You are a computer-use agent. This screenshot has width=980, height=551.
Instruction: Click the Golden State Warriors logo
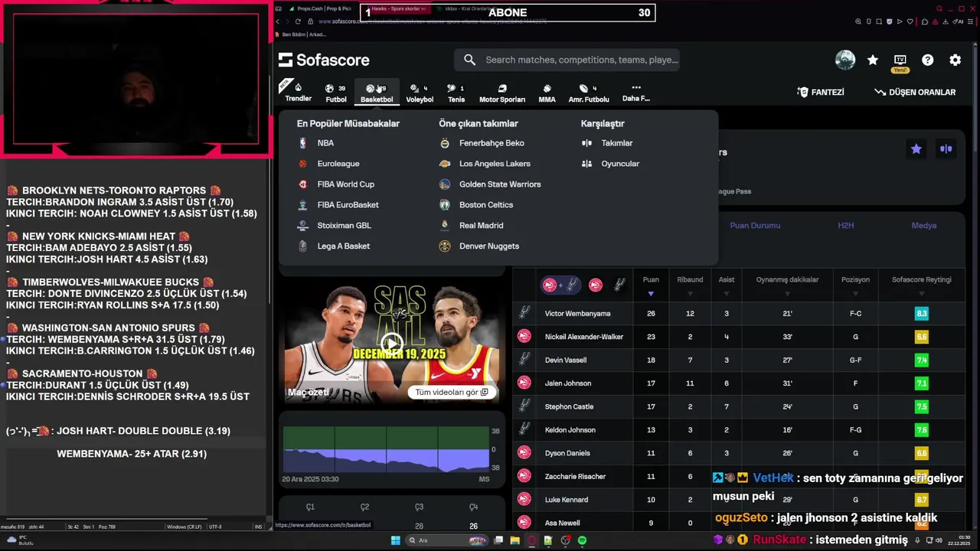pyautogui.click(x=445, y=184)
